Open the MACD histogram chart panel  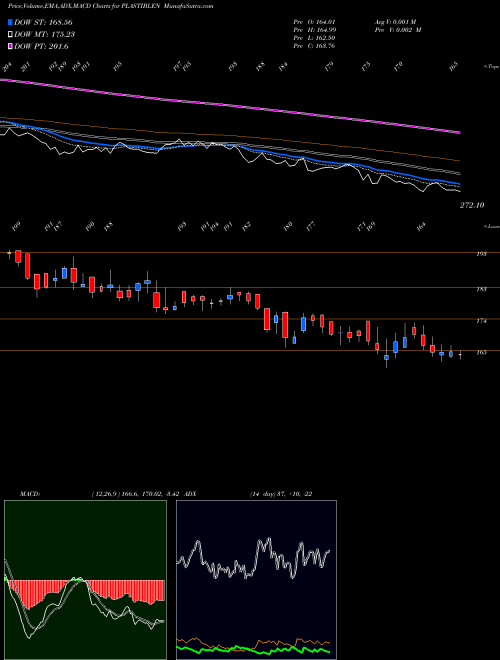point(85,580)
